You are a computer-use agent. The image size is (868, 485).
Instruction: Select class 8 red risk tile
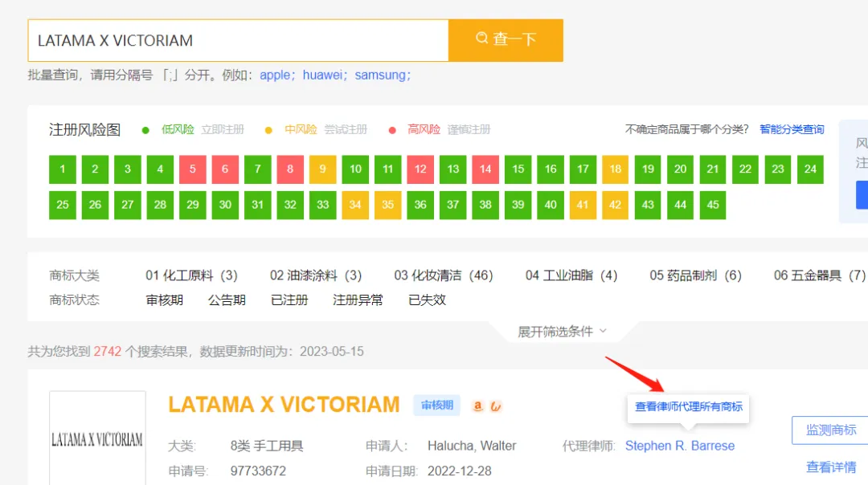(290, 169)
